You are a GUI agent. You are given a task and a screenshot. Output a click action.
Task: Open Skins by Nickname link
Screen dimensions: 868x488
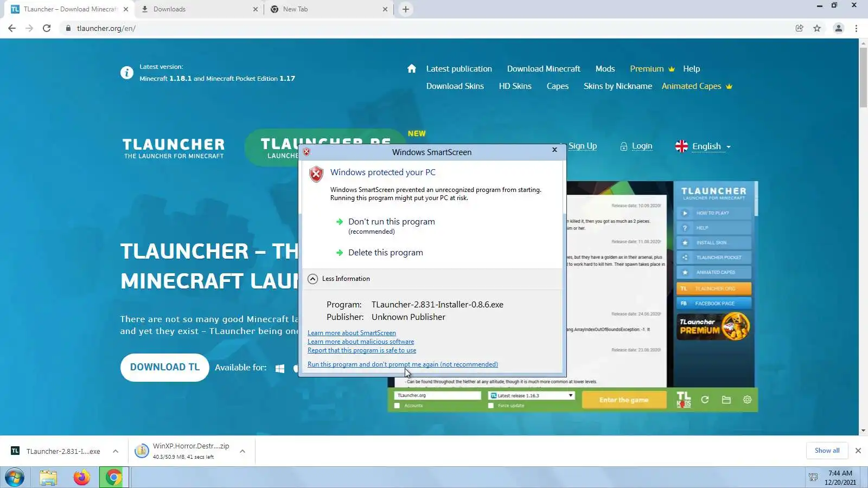pyautogui.click(x=617, y=86)
